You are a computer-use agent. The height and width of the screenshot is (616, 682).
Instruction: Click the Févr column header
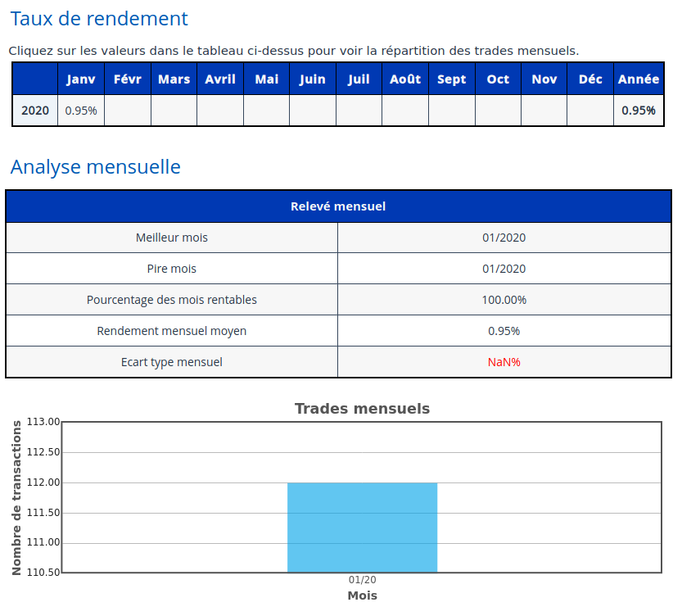(128, 79)
